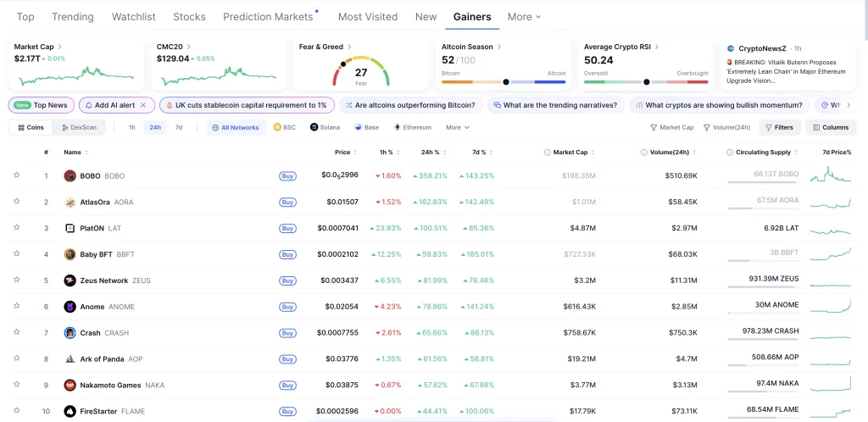Click the BOBO coin logo
The image size is (868, 422).
[x=70, y=176]
